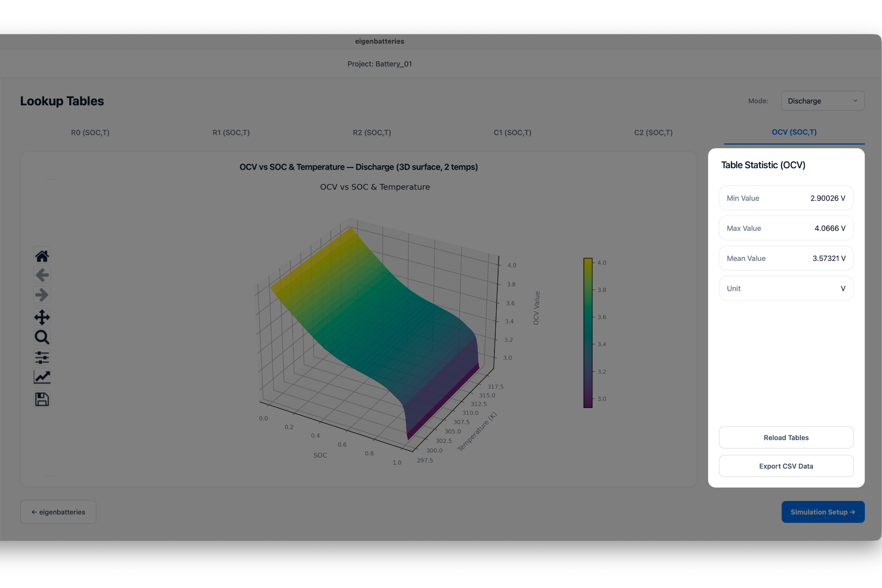Select the Pan tool in plot toolbar
Screen dimensions: 882x588
point(42,317)
